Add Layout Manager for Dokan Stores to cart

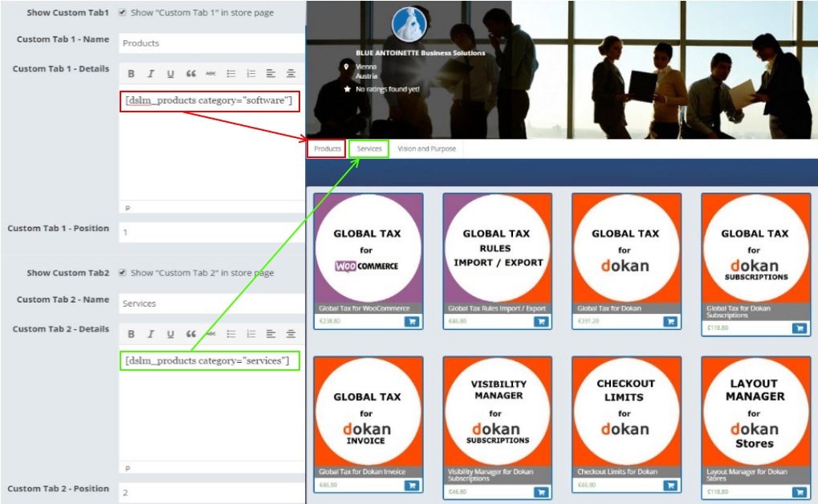800,492
